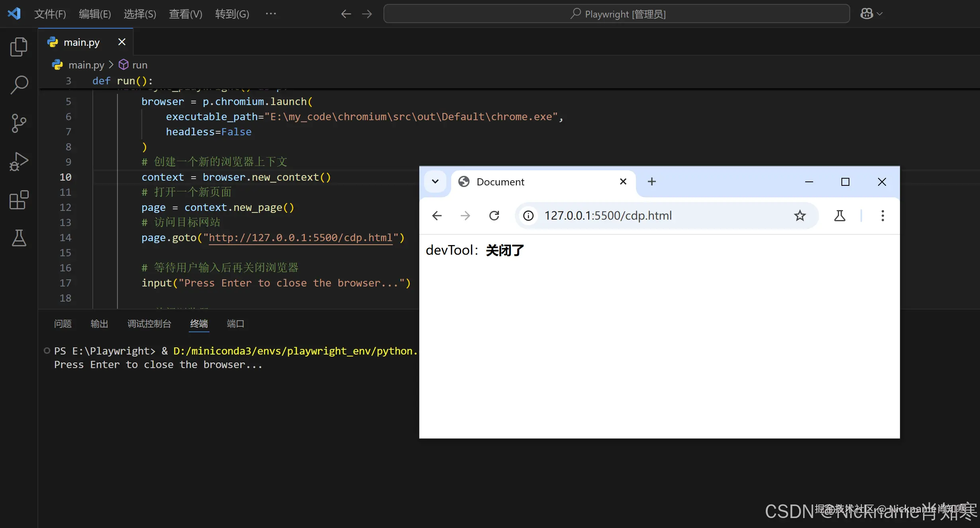Bookmark page with star icon

800,216
